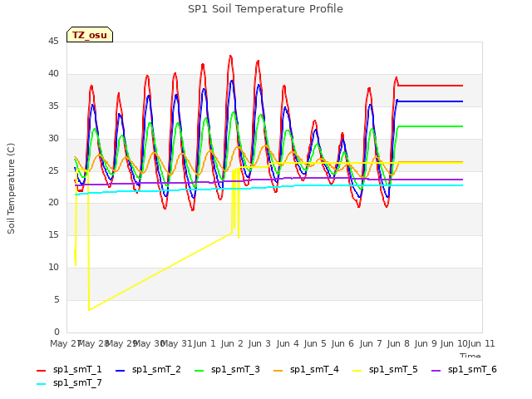Click the red sp1_smT_1 legend swatch
This screenshot has height=399, width=532.
pyautogui.click(x=41, y=371)
